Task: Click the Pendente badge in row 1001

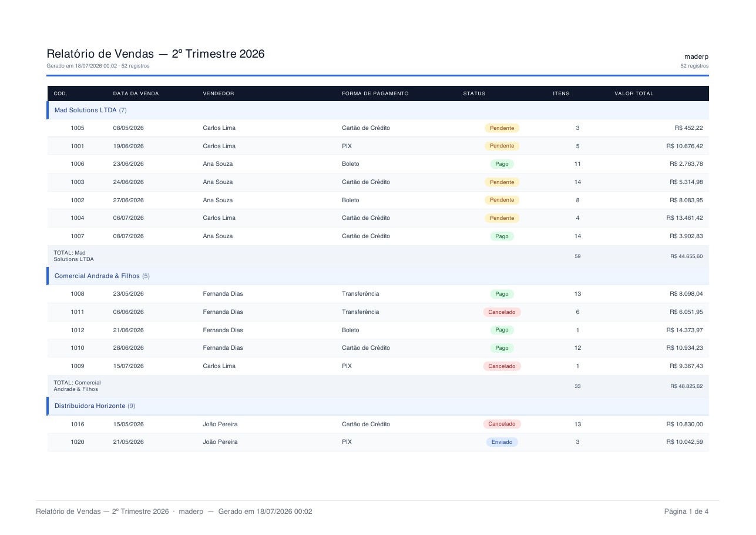Action: point(502,146)
